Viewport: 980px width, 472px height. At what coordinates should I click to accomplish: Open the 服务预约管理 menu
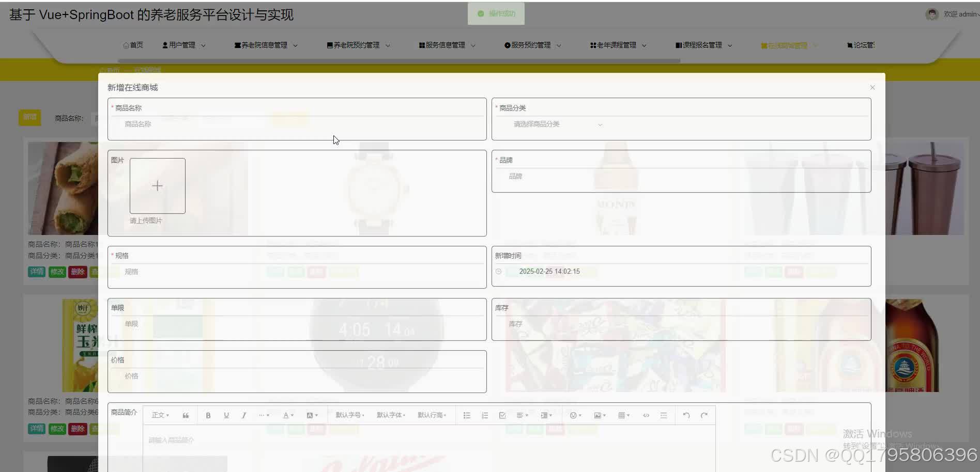(533, 45)
